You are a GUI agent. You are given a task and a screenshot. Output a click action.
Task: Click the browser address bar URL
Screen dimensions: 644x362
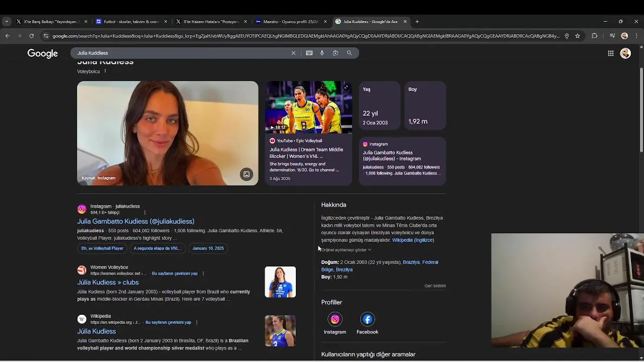[x=306, y=36]
